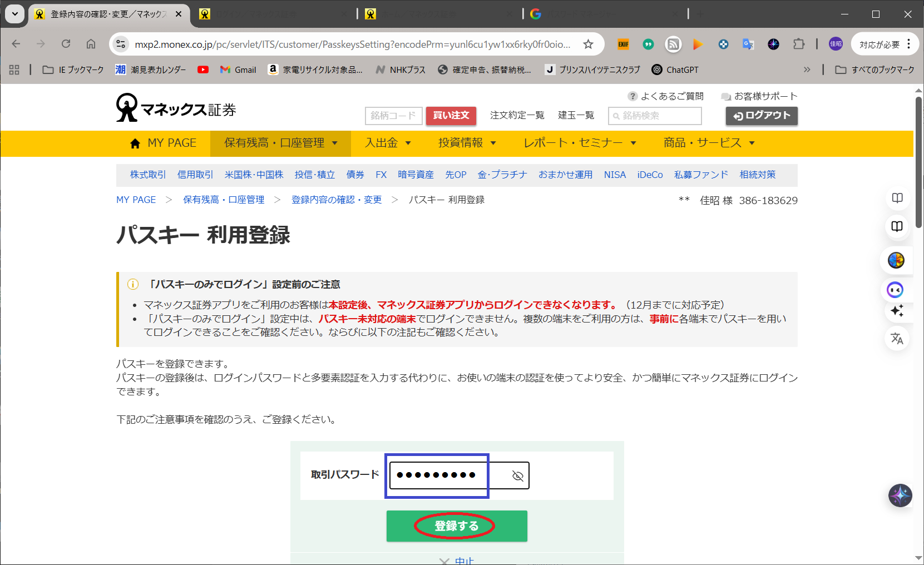
Task: Open the RSS feed extension icon
Action: [673, 44]
